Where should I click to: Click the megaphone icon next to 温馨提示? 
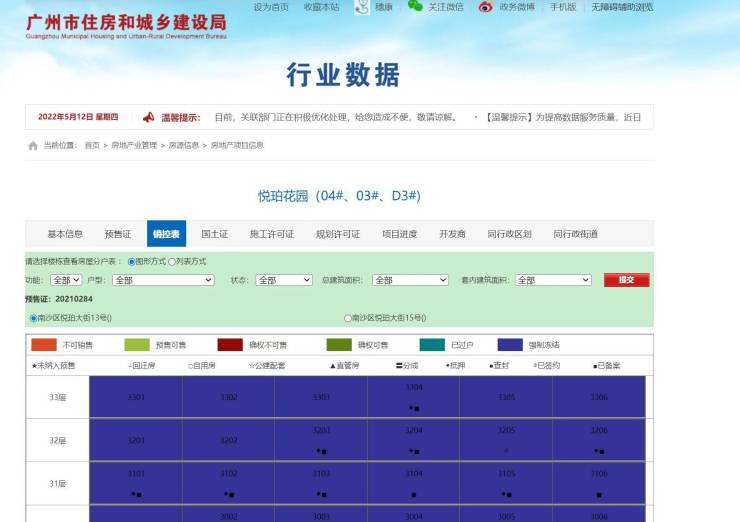pos(148,117)
